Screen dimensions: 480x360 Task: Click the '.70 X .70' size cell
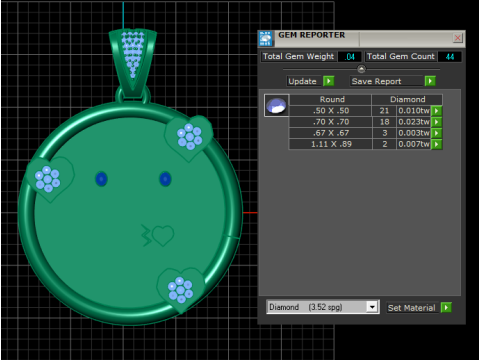click(x=331, y=122)
